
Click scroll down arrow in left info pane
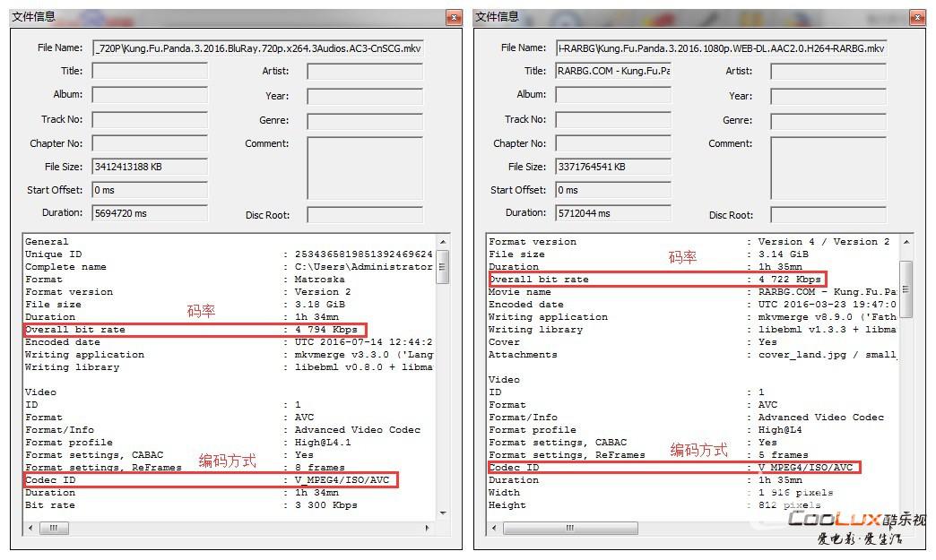(442, 513)
